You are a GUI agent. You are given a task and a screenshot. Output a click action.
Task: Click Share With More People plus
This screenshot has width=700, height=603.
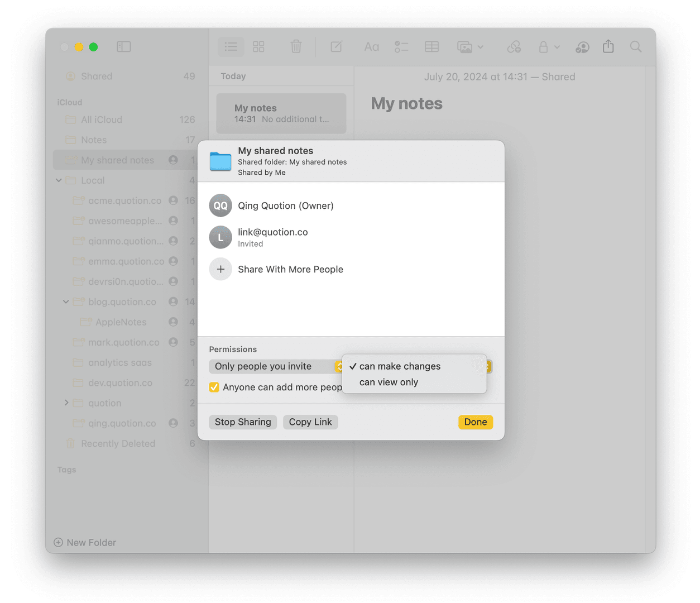click(x=220, y=269)
